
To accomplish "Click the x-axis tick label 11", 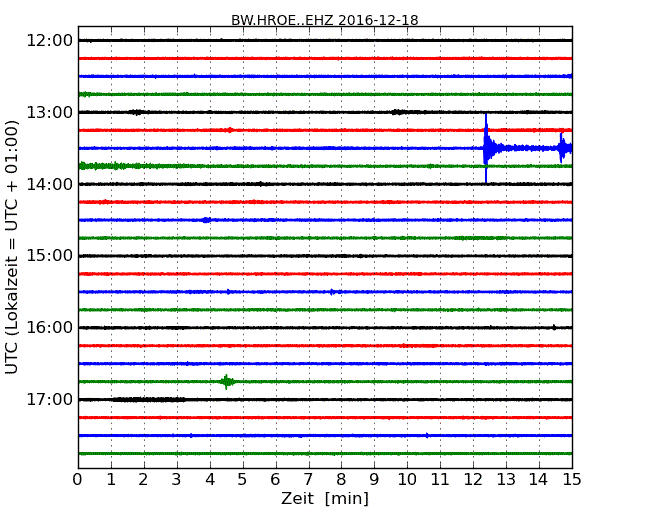I will [x=440, y=480].
